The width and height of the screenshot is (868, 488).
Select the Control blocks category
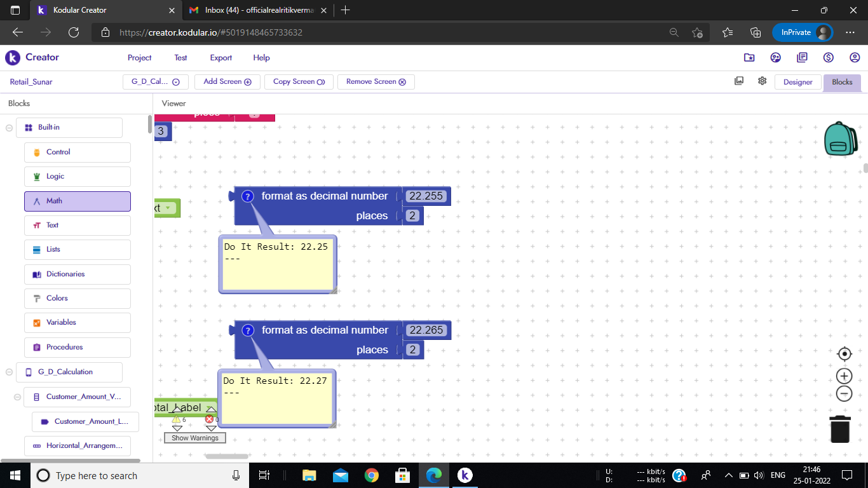click(x=78, y=152)
